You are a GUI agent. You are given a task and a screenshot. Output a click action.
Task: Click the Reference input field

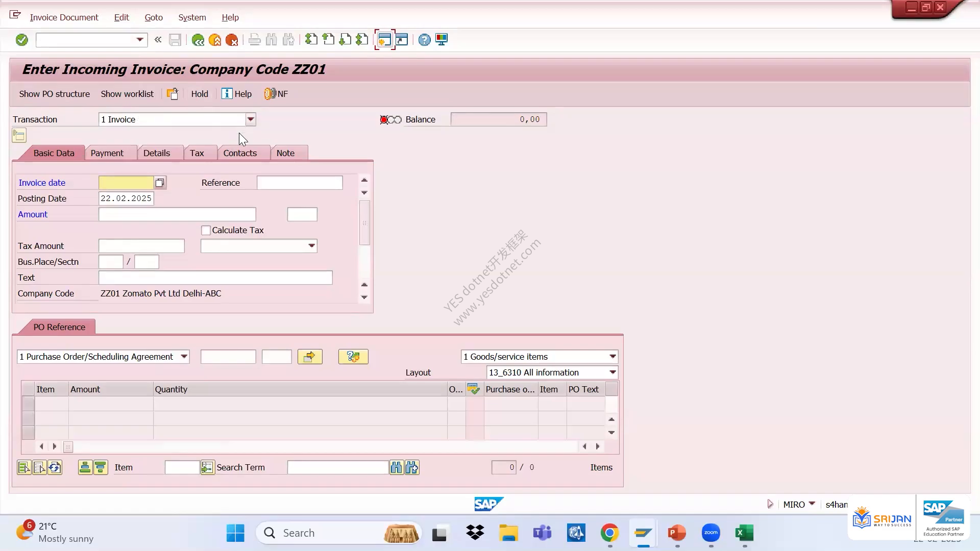pyautogui.click(x=300, y=183)
